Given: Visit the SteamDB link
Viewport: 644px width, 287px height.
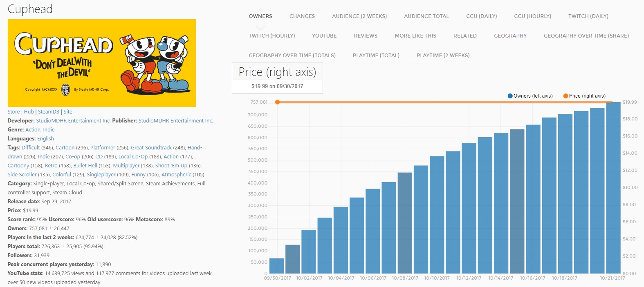Looking at the screenshot, I should [x=49, y=112].
